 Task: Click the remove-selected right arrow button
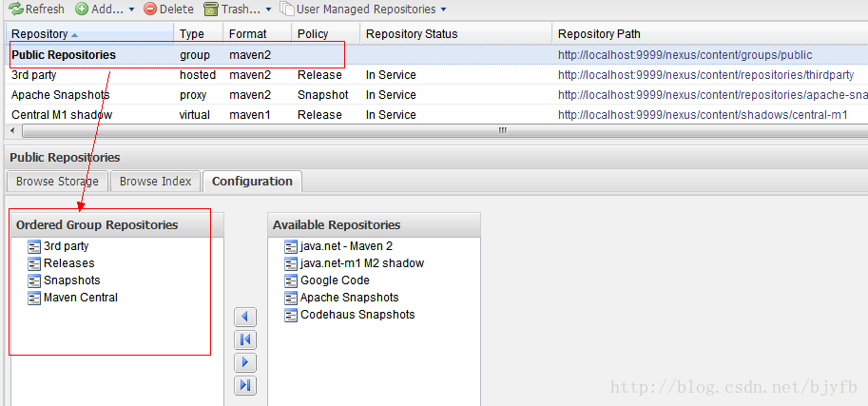[245, 363]
